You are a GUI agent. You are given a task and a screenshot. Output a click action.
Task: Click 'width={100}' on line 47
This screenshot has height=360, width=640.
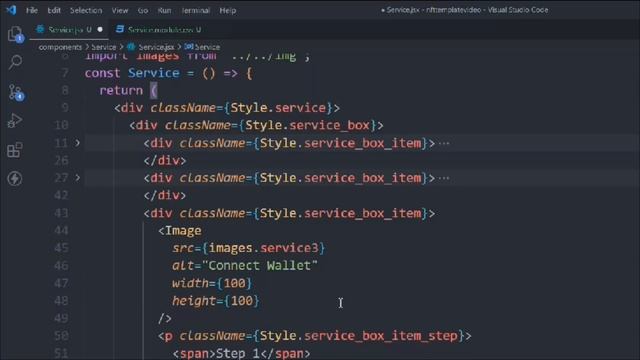[212, 283]
